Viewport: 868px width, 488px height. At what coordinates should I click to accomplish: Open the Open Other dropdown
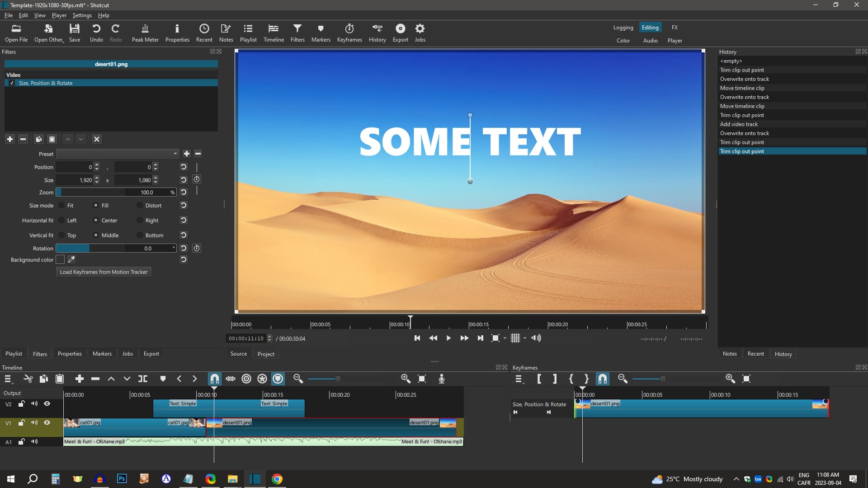(49, 33)
